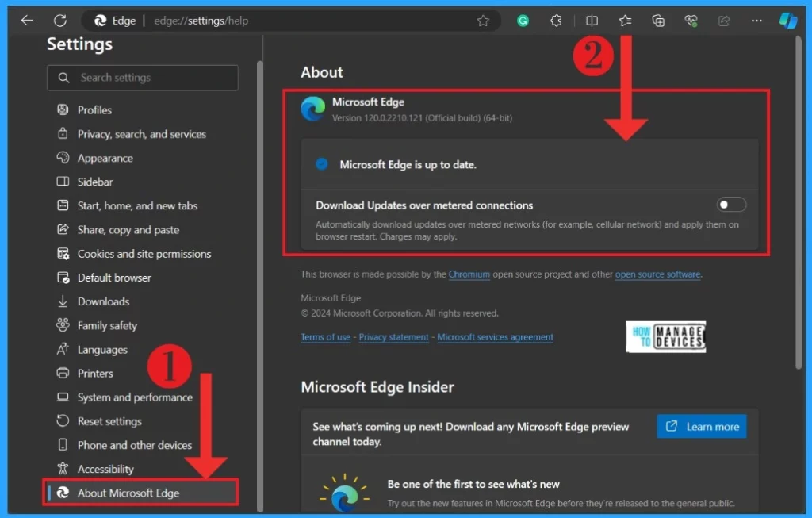Select About Microsoft Edge in sidebar

tap(141, 493)
